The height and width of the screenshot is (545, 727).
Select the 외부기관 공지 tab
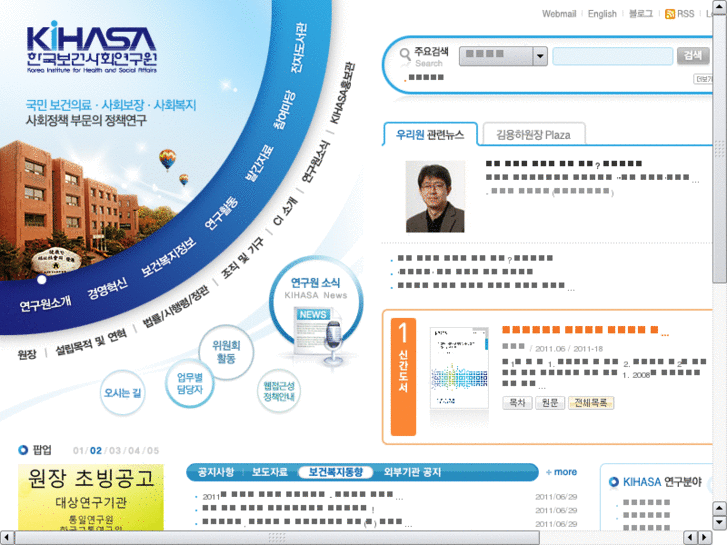(412, 472)
